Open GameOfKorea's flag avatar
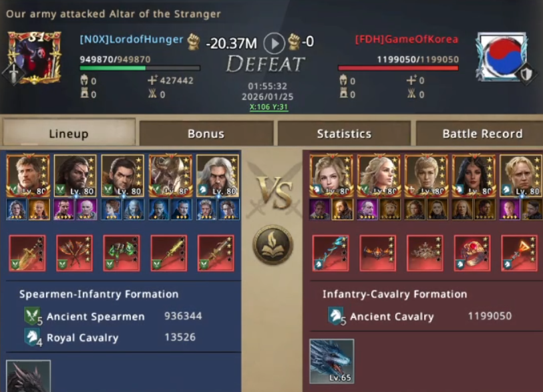The image size is (543, 392). click(x=502, y=57)
